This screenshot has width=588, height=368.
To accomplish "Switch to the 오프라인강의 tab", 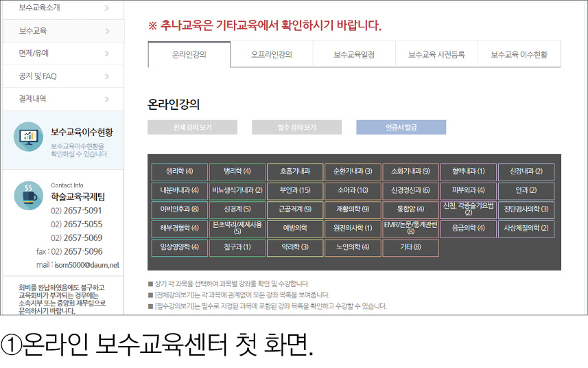I will (x=272, y=54).
